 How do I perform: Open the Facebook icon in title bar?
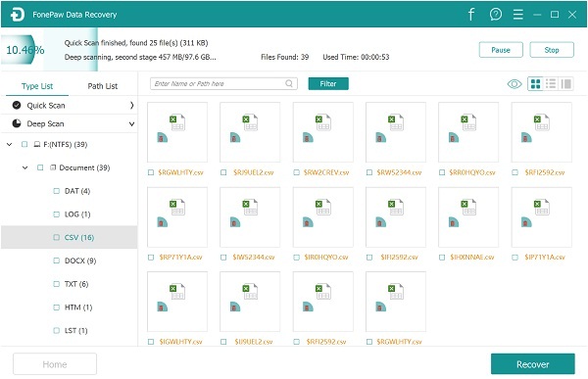471,15
